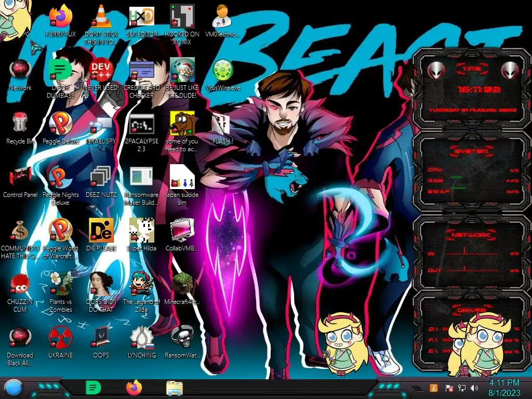Click the TIME gadget header
The width and height of the screenshot is (532, 399).
472,69
